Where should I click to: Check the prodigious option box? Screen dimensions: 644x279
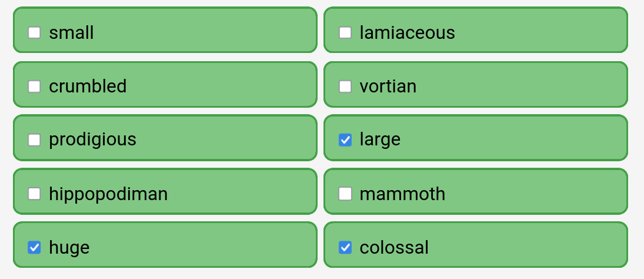(34, 139)
